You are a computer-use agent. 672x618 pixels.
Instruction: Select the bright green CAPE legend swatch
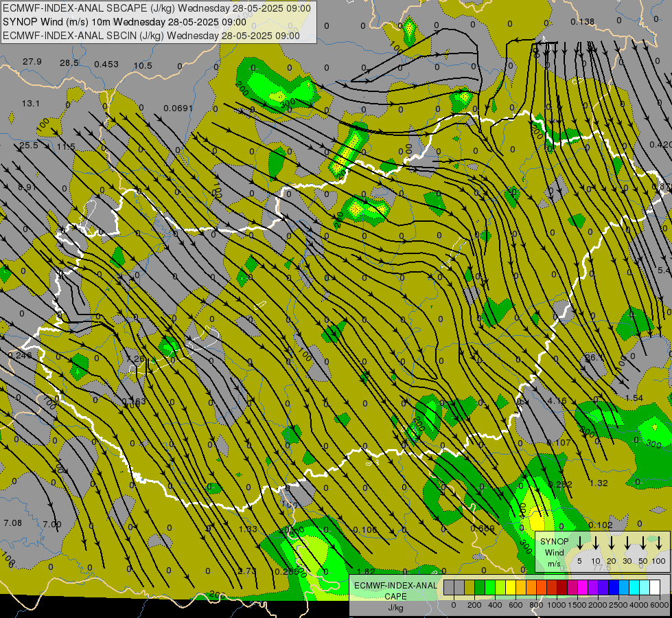(490, 587)
